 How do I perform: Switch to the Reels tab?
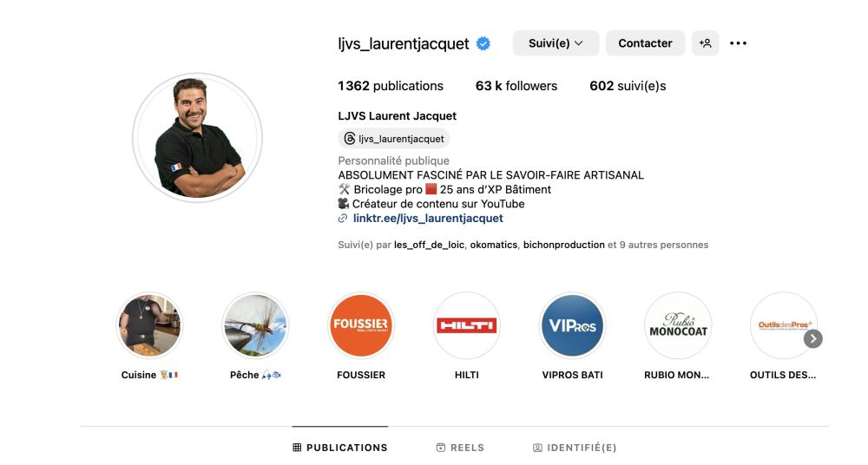pos(460,448)
